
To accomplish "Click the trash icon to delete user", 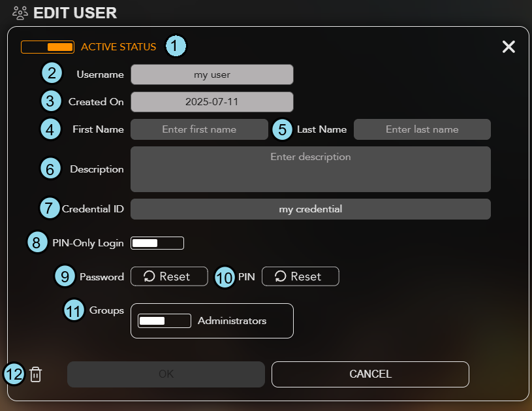I will click(x=36, y=374).
